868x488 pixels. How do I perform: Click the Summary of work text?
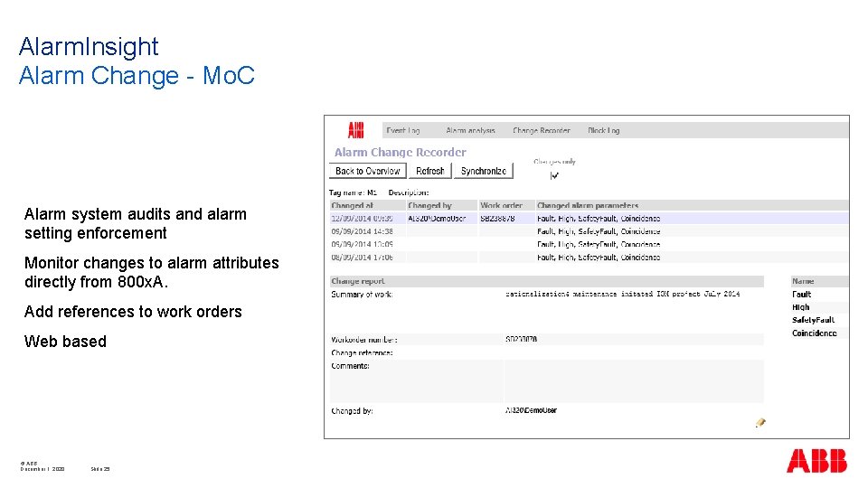tap(623, 294)
